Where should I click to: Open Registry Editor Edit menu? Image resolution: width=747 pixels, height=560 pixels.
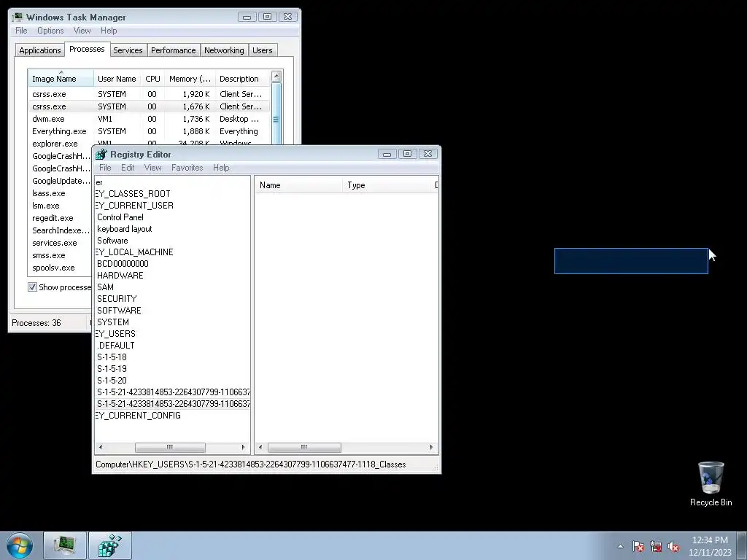coord(127,168)
